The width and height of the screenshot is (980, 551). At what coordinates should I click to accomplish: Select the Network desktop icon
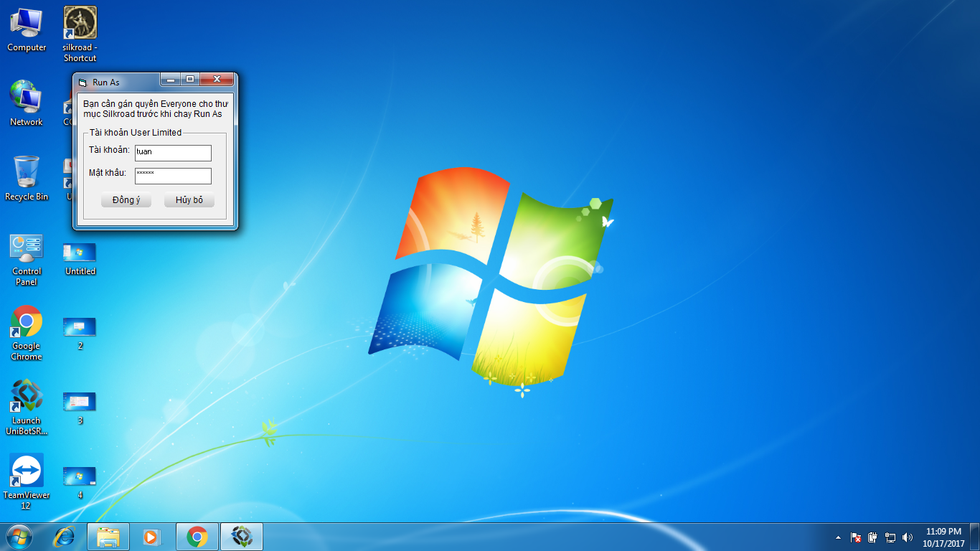(x=27, y=104)
